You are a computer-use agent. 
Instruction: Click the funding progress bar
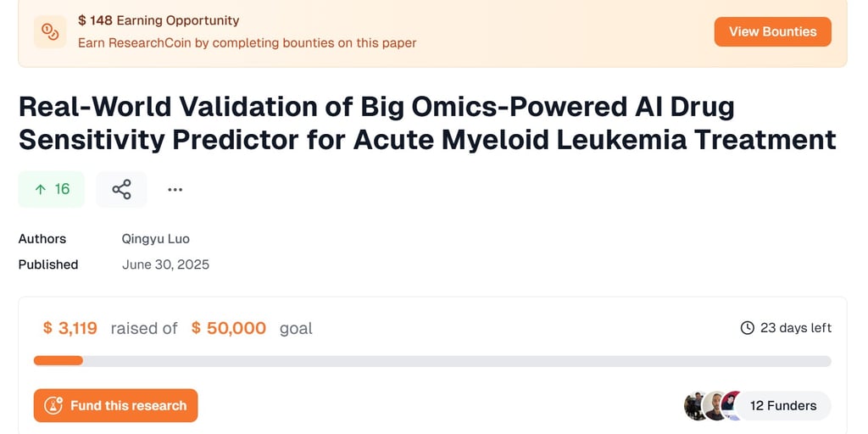click(x=432, y=361)
